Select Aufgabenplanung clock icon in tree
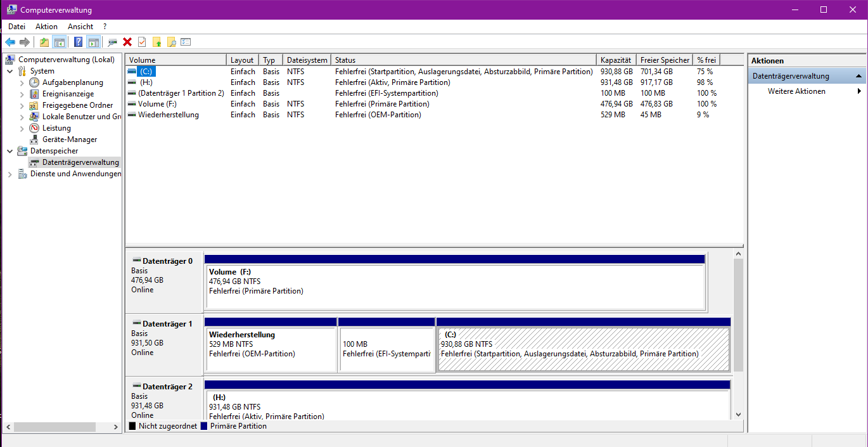Screen dimensions: 868x447 click(35, 82)
